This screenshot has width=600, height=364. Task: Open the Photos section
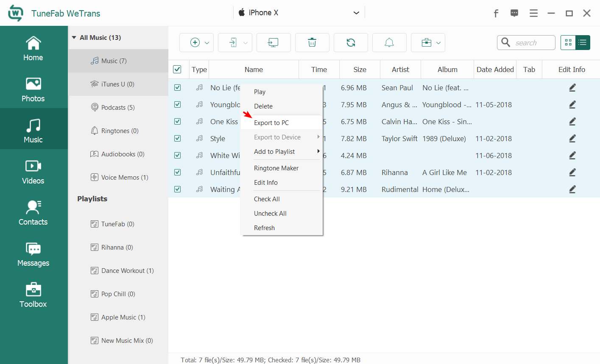click(33, 90)
